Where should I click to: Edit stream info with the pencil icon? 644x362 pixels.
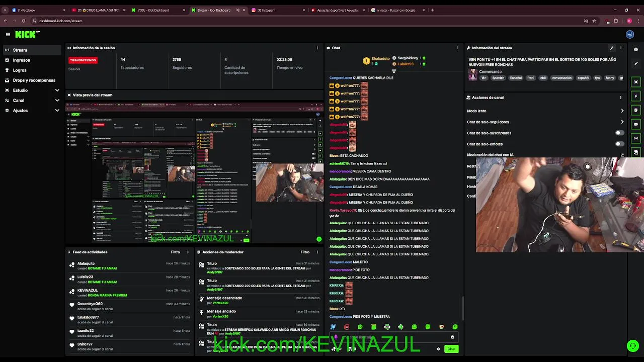(612, 48)
